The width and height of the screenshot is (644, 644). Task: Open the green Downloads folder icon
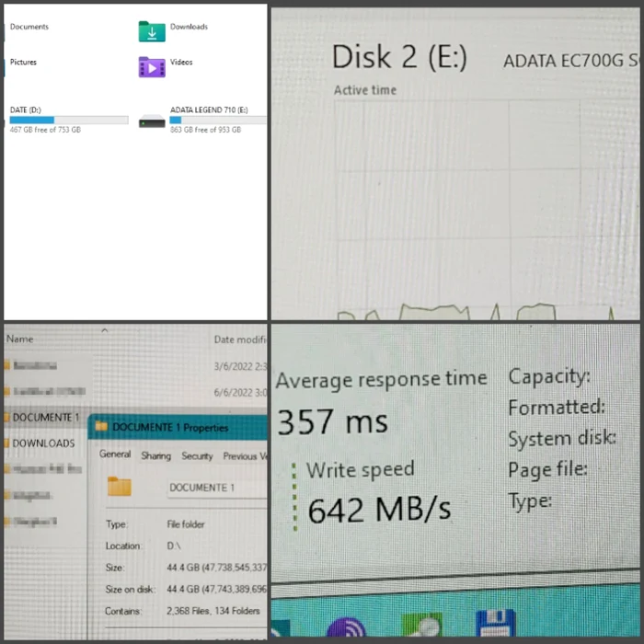152,31
